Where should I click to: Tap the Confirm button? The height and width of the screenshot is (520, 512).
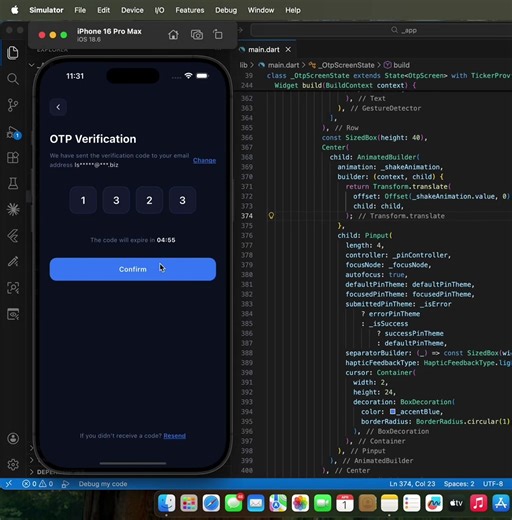click(x=133, y=269)
